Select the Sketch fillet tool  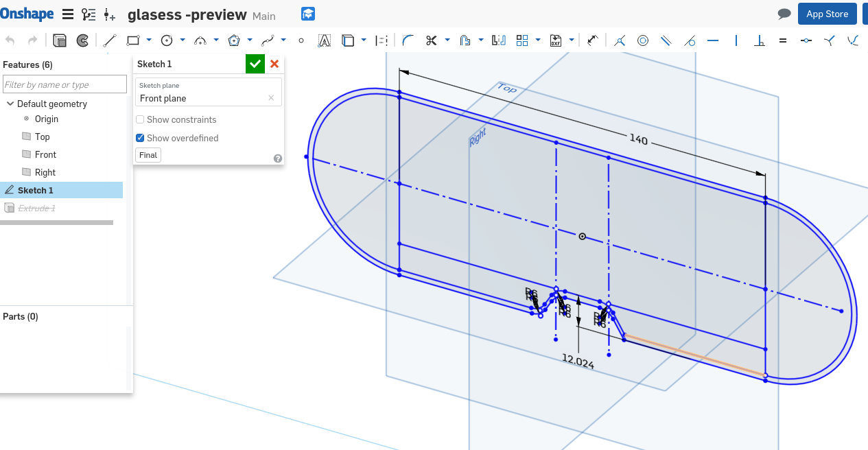pyautogui.click(x=408, y=40)
